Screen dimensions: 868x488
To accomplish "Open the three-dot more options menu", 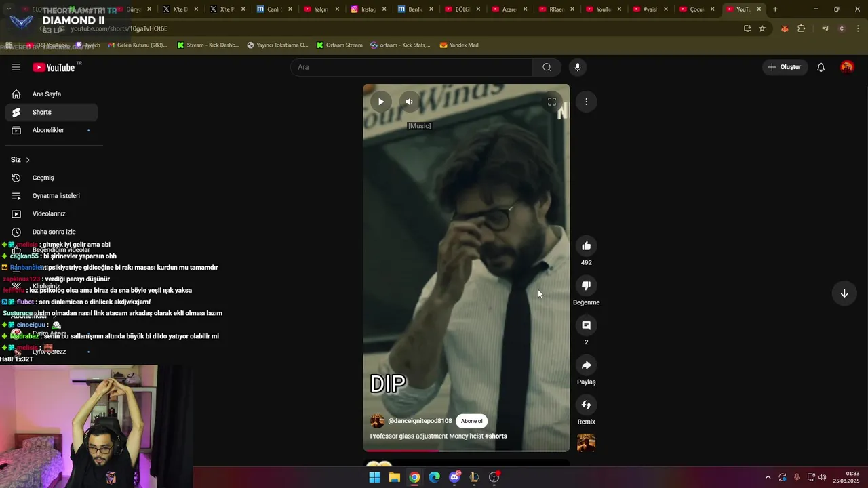I will tap(586, 102).
